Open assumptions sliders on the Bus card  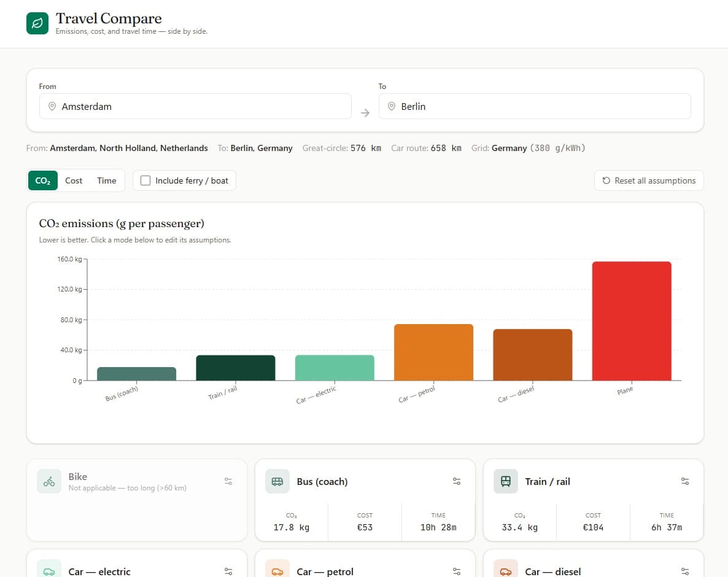(457, 481)
